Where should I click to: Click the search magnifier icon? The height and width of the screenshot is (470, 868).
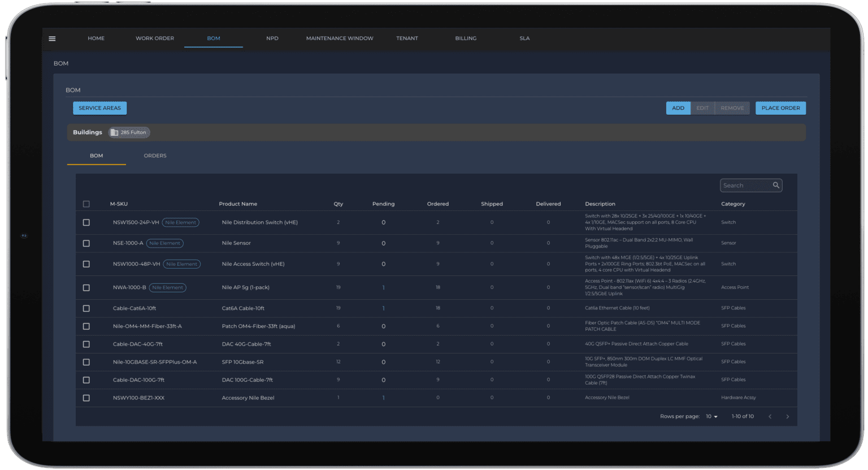pos(776,185)
